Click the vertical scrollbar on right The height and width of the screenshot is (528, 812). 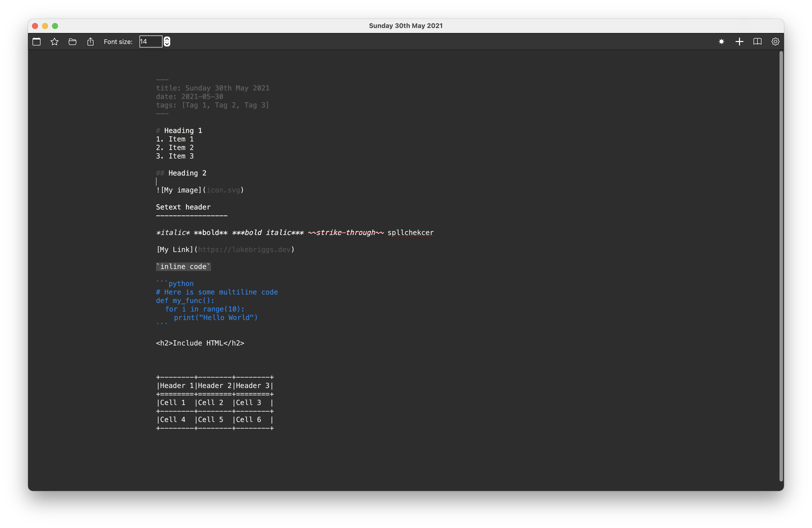coord(781,266)
